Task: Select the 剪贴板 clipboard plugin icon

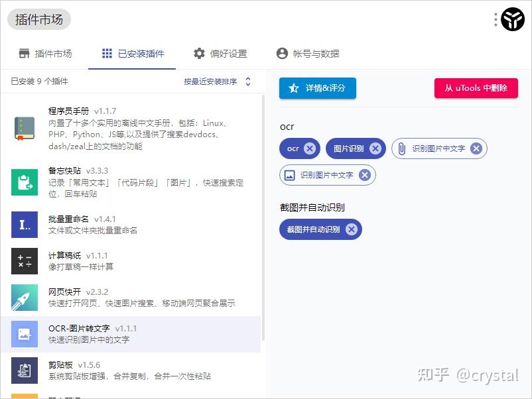Action: [24, 370]
